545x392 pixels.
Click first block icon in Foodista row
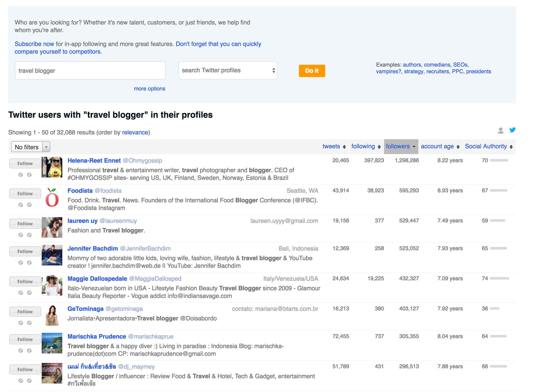(21, 205)
